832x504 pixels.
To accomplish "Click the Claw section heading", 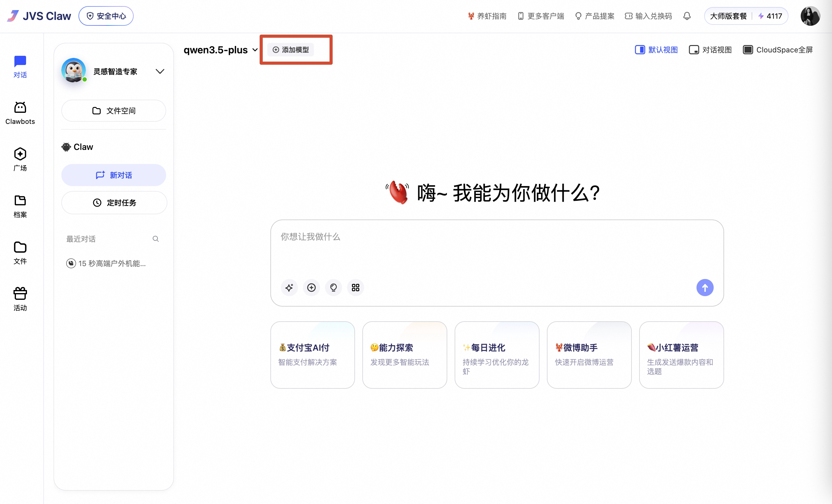I will point(77,147).
